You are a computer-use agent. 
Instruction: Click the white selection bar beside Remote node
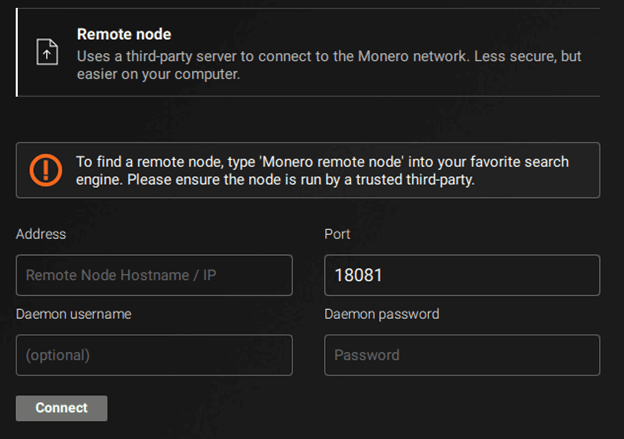tap(17, 53)
